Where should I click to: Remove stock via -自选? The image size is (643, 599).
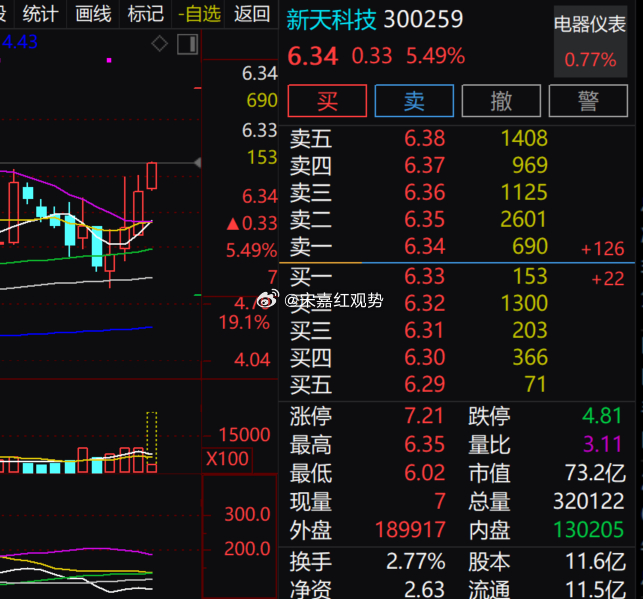click(199, 14)
